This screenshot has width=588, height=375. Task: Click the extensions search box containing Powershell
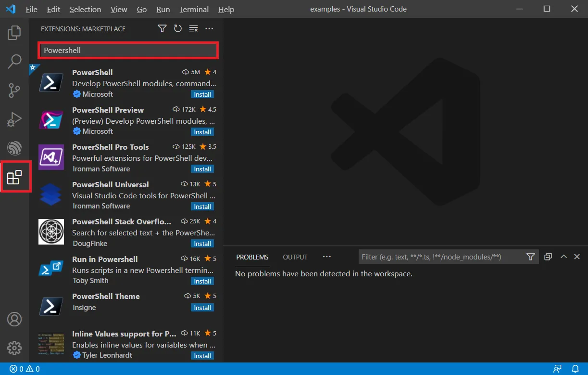click(x=128, y=50)
